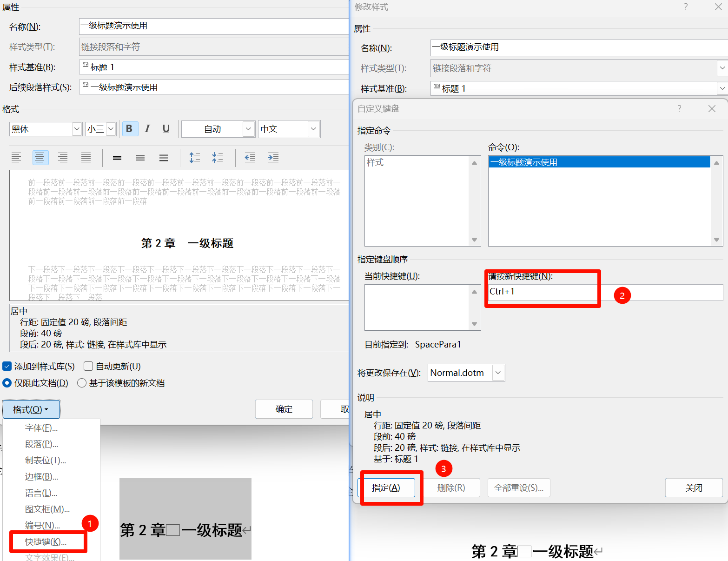Select 基于该模板的新文档 radio button
The width and height of the screenshot is (728, 561).
coord(82,383)
